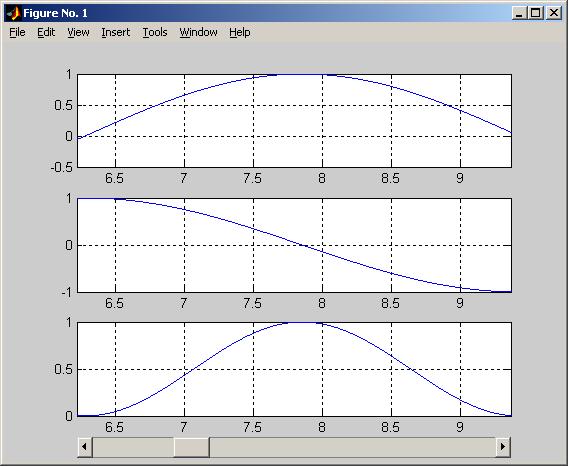Close the Figure No. 1 window
Screen dimensions: 568x466
point(554,13)
